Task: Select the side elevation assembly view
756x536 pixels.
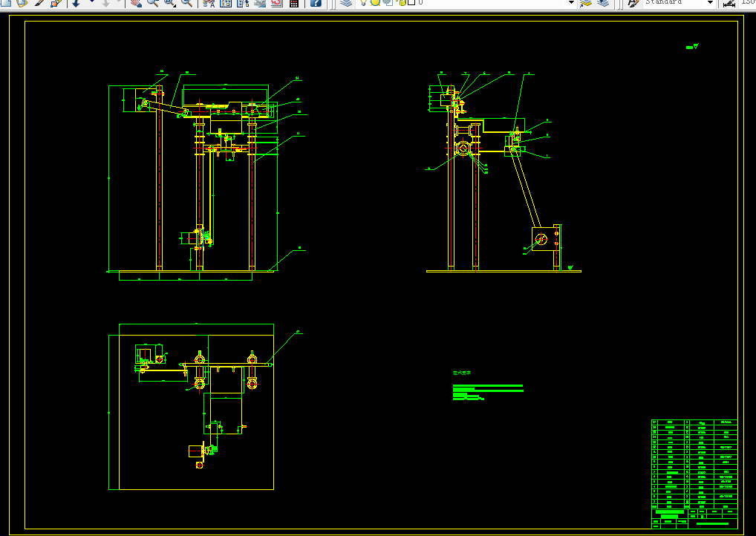Action: click(504, 172)
